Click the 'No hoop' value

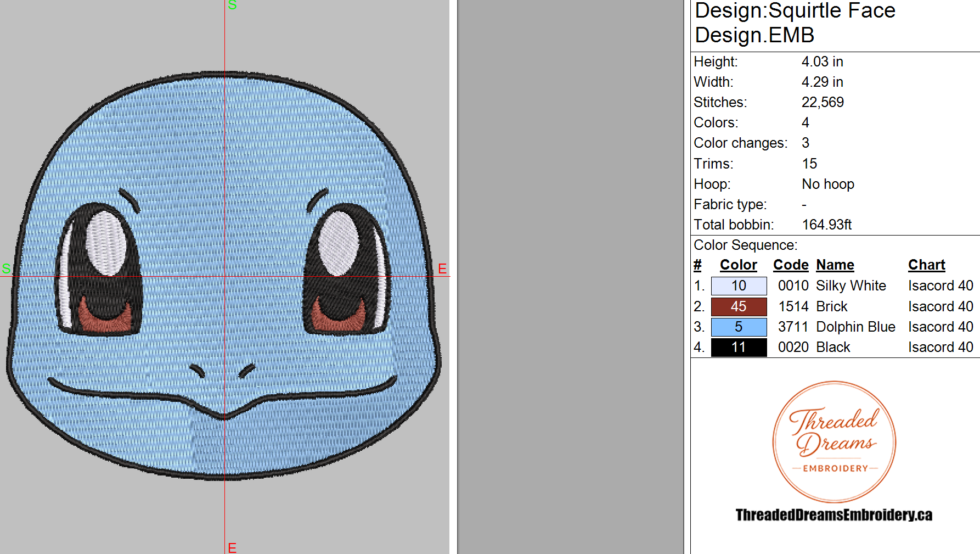828,184
